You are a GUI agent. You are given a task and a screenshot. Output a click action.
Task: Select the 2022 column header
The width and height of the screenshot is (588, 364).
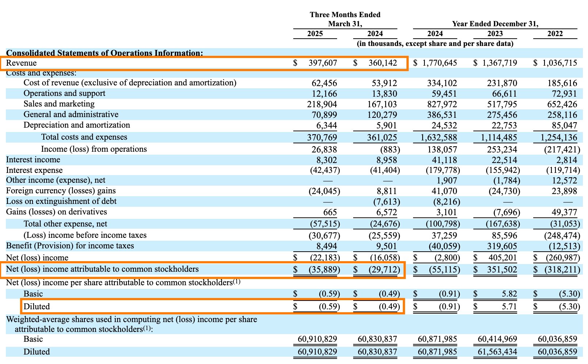click(555, 34)
